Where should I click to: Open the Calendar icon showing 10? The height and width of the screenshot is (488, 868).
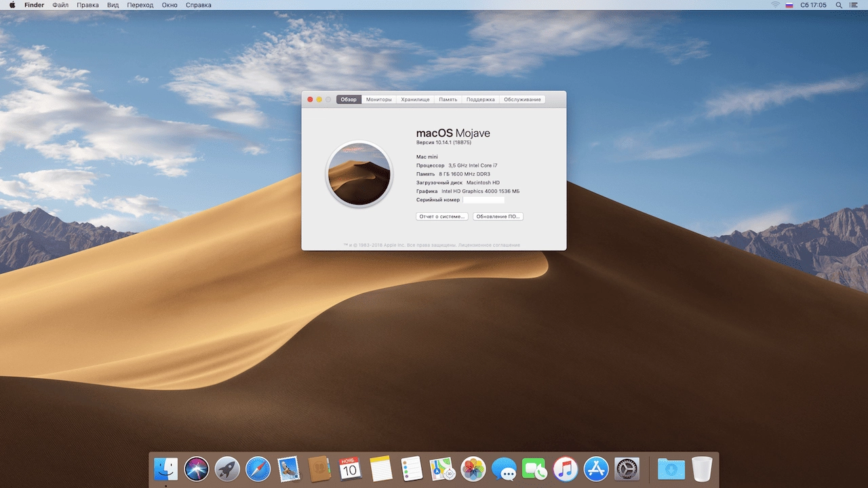click(350, 468)
